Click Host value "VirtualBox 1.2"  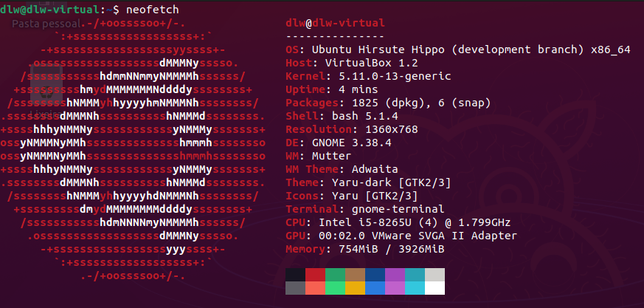[372, 63]
